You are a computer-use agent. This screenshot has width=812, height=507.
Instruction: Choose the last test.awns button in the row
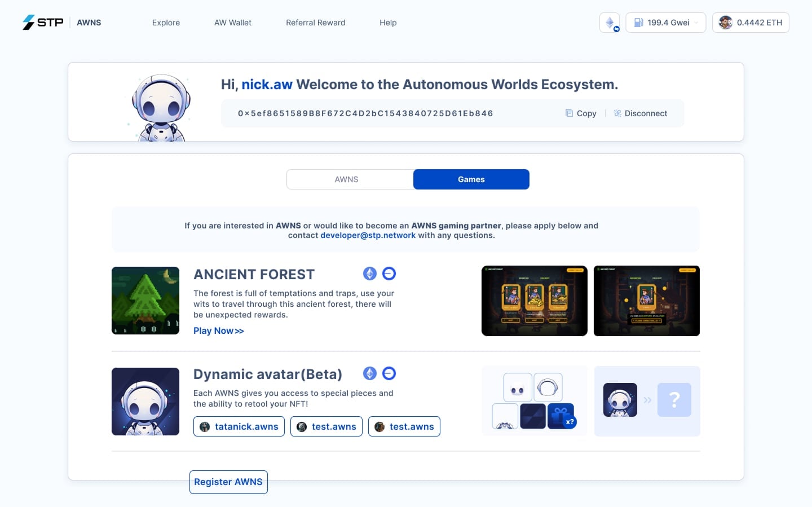[404, 426]
